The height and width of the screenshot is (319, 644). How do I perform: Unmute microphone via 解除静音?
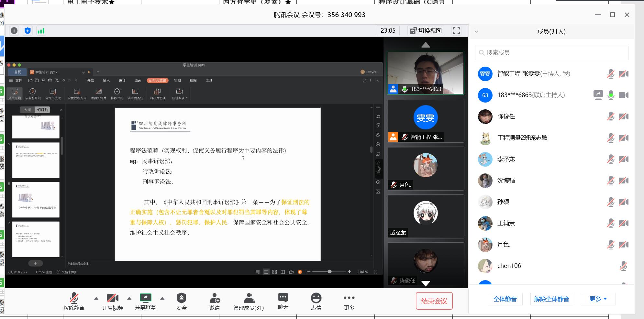click(74, 302)
